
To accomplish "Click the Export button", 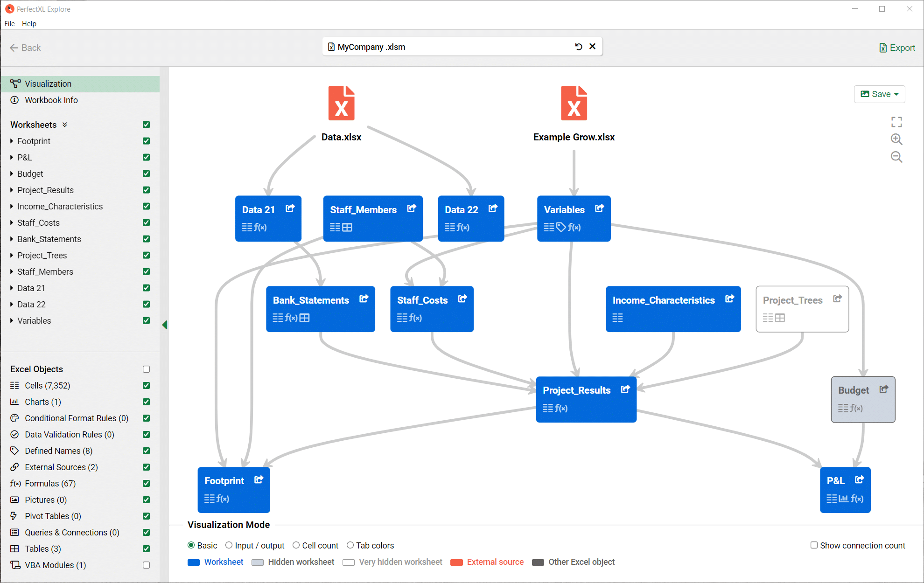I will (x=897, y=48).
